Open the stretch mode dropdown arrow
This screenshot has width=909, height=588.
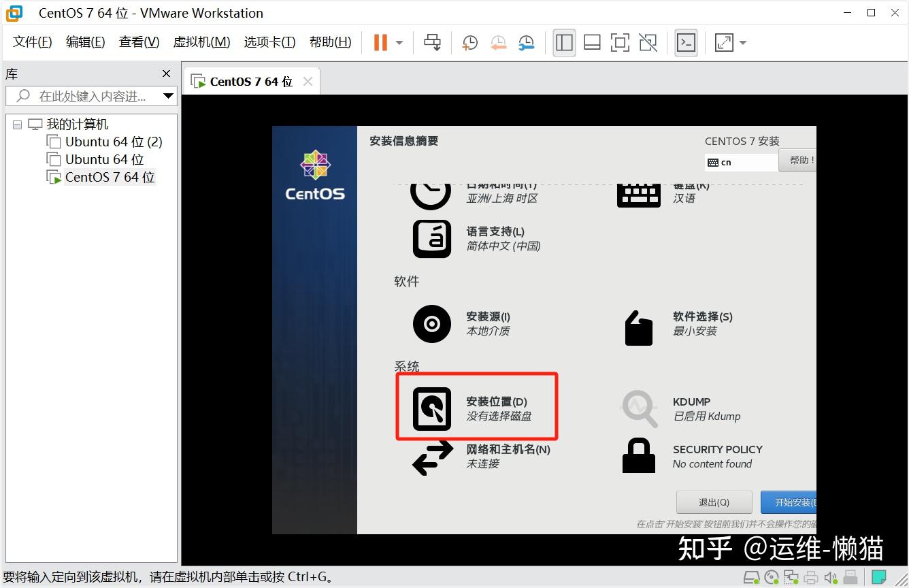[743, 43]
